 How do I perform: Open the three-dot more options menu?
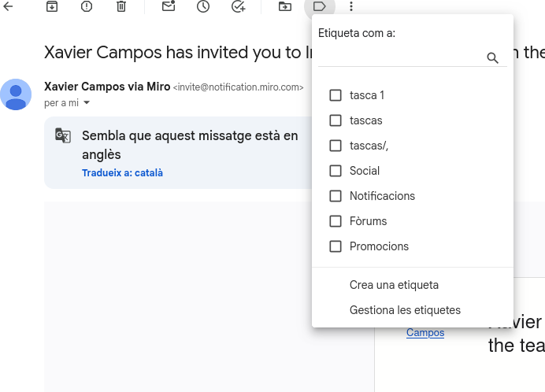pyautogui.click(x=351, y=6)
